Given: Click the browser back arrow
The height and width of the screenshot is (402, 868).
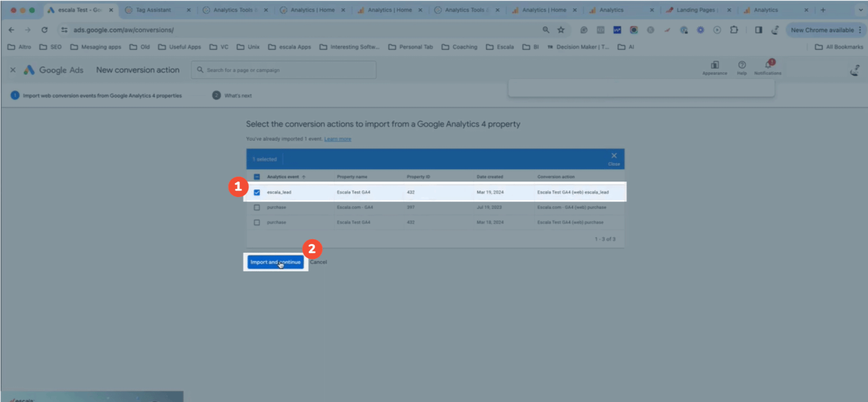Looking at the screenshot, I should [11, 30].
